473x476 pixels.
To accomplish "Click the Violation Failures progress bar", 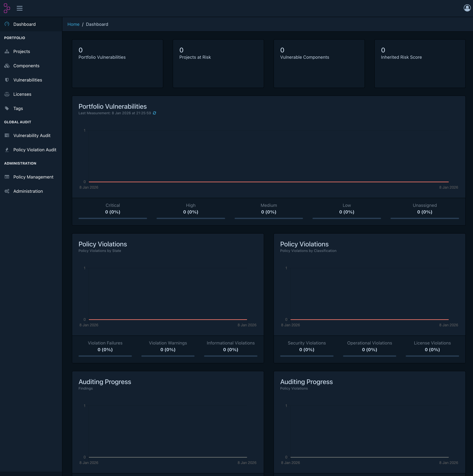I will (105, 356).
